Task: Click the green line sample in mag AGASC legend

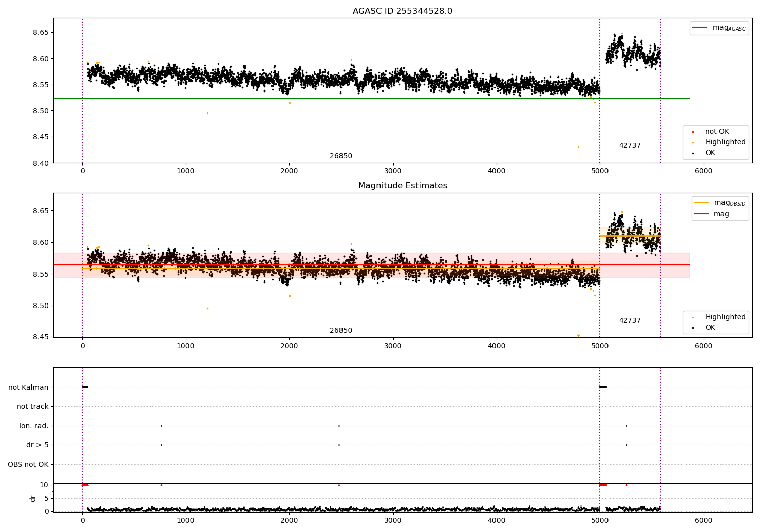Action: point(700,28)
